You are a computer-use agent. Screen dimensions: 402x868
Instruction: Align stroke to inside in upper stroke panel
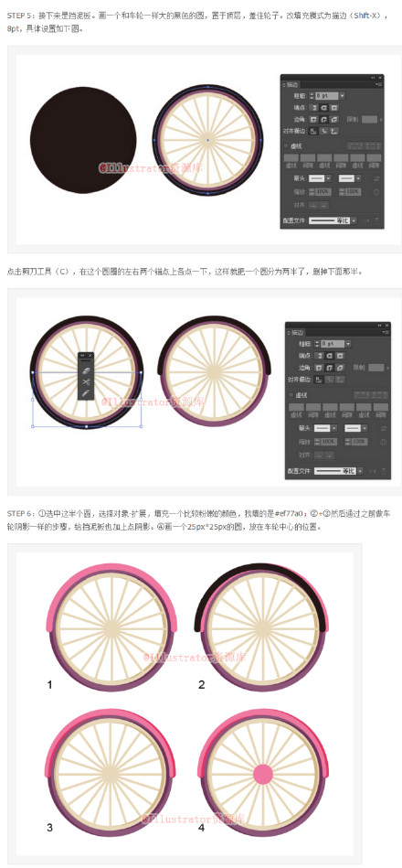click(x=324, y=131)
